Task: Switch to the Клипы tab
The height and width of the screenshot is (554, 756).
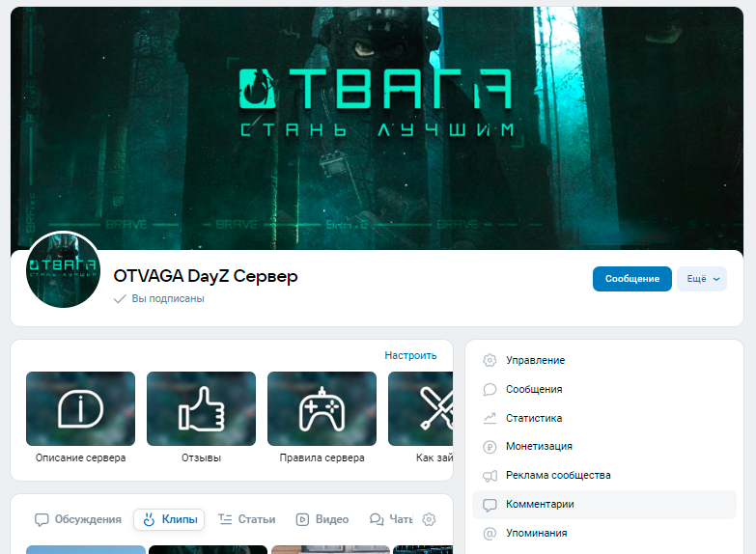Action: (169, 519)
